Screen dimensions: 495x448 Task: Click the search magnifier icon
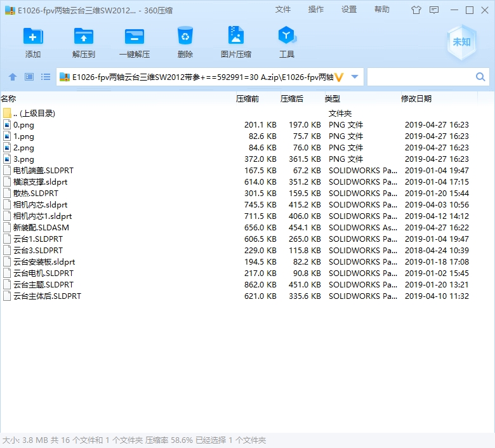click(x=480, y=77)
